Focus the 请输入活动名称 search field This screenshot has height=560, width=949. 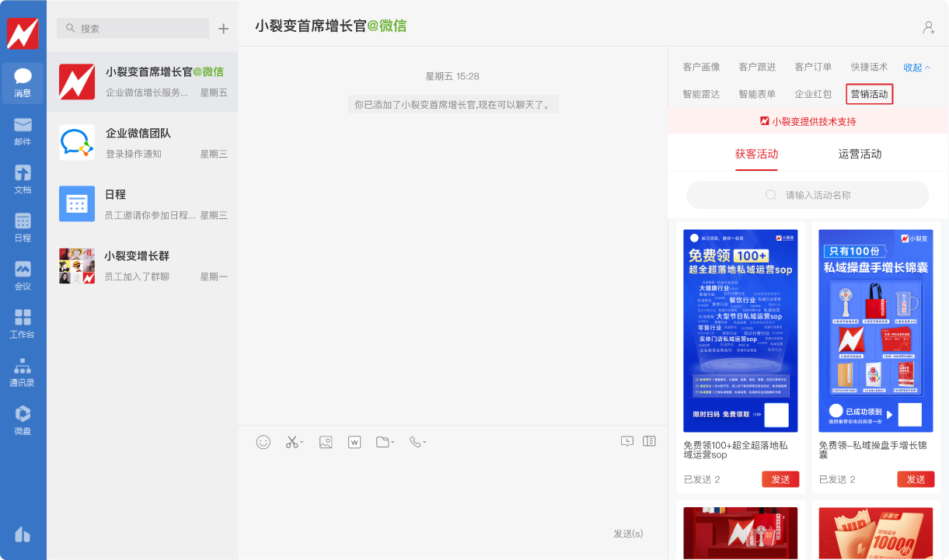(x=808, y=195)
